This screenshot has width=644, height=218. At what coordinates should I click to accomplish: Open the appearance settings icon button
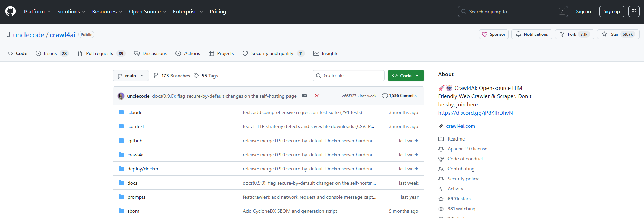coord(634,11)
